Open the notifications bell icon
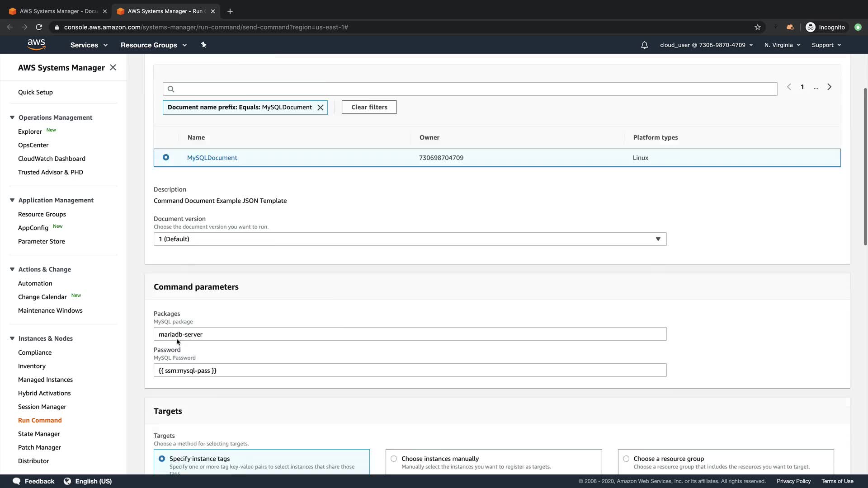Image resolution: width=868 pixels, height=488 pixels. point(644,45)
